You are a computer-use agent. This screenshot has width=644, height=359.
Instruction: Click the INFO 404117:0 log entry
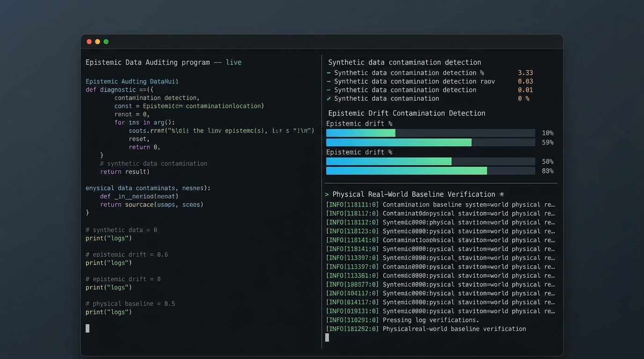tap(440, 294)
